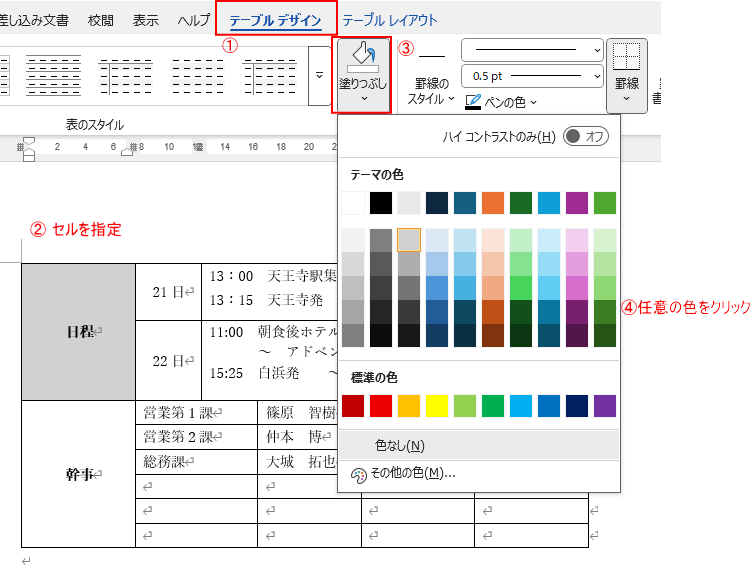Viewport: 750px width, 579px height.
Task: Expand the table styles gallery more arrow
Action: pyautogui.click(x=319, y=76)
